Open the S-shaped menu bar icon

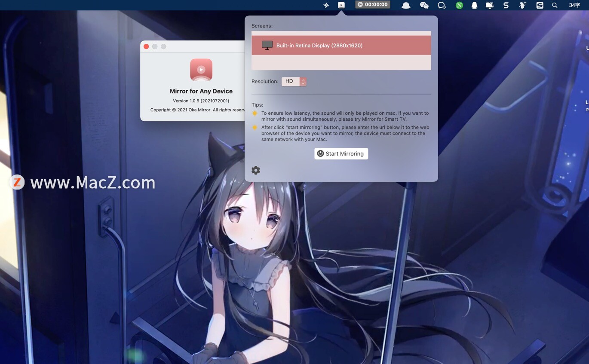coord(506,5)
